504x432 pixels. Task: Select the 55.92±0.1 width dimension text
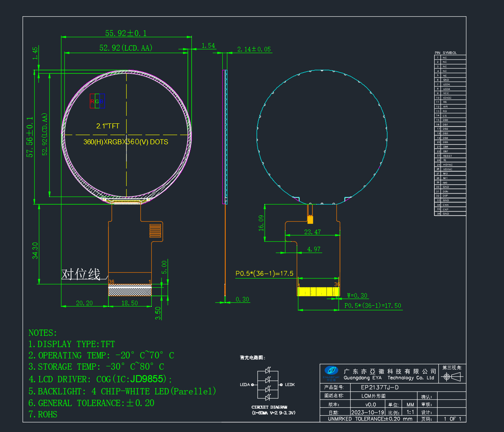126,33
